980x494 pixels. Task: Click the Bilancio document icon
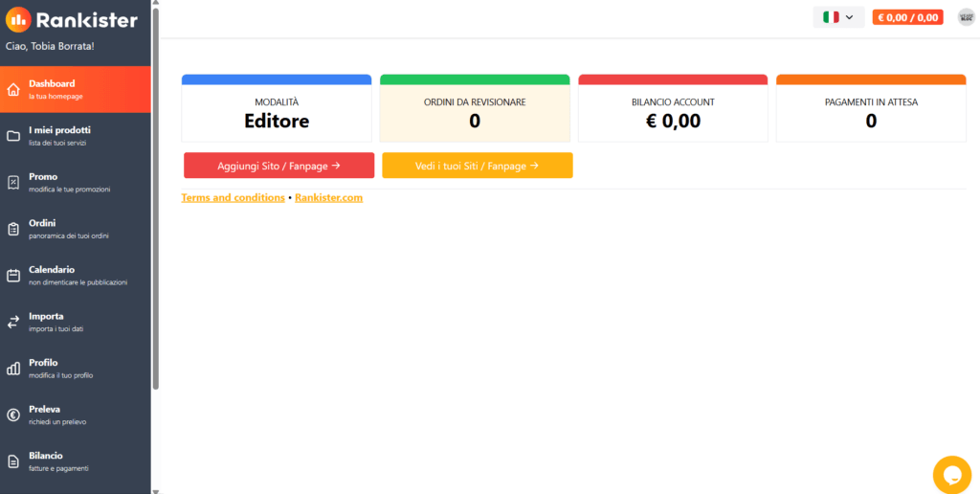[x=13, y=461]
